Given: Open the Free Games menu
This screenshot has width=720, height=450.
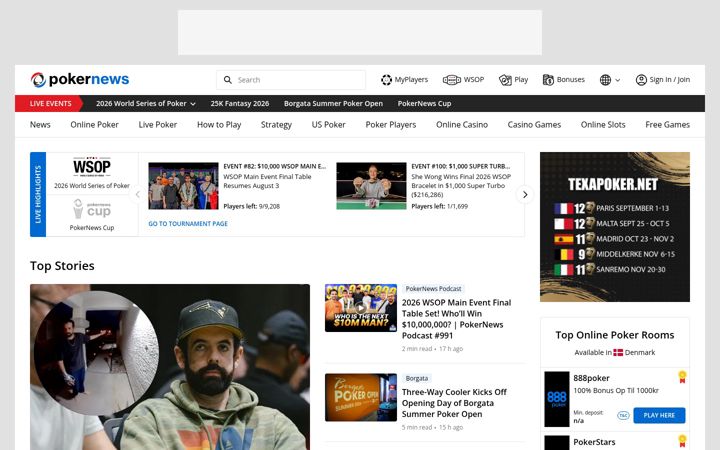Looking at the screenshot, I should pyautogui.click(x=667, y=124).
